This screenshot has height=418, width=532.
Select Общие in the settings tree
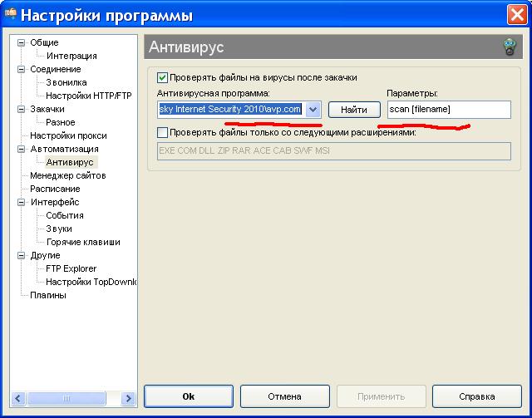coord(44,42)
